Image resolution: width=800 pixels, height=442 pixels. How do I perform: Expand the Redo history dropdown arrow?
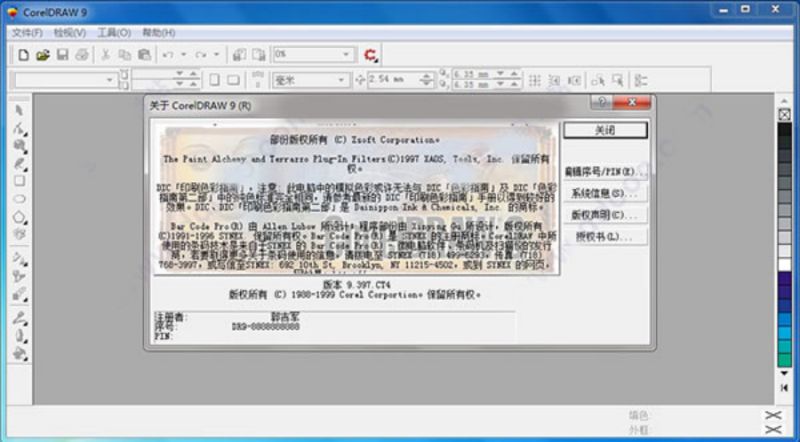(x=216, y=55)
